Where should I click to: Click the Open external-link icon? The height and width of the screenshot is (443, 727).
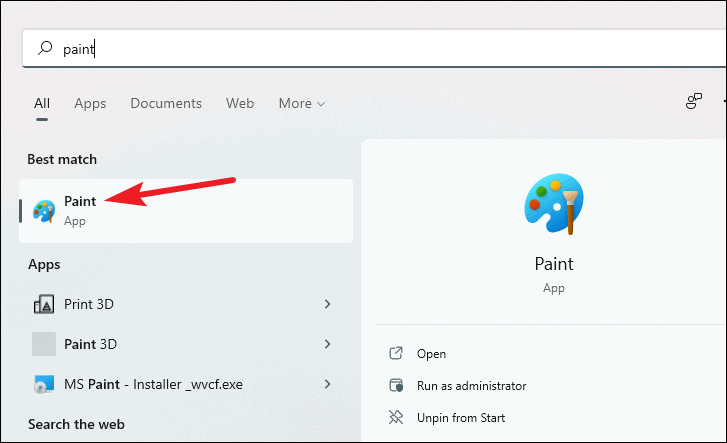[396, 353]
